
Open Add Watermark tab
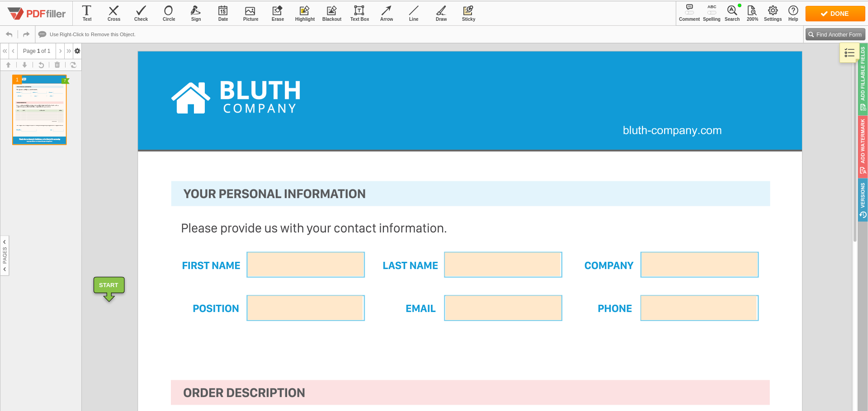tap(863, 146)
